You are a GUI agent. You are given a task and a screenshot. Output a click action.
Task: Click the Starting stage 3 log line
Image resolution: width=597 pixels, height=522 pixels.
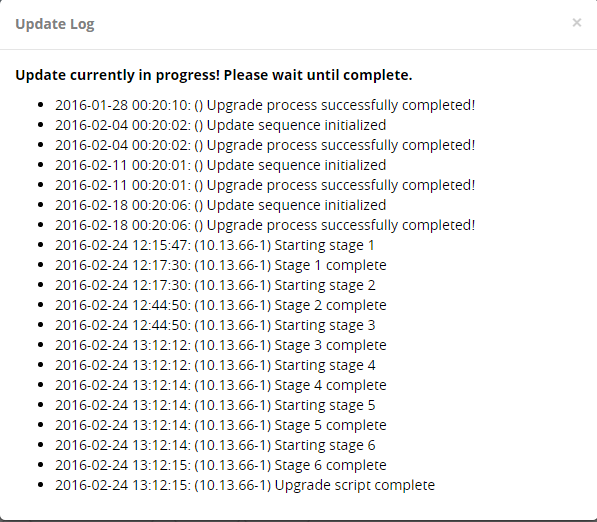215,325
